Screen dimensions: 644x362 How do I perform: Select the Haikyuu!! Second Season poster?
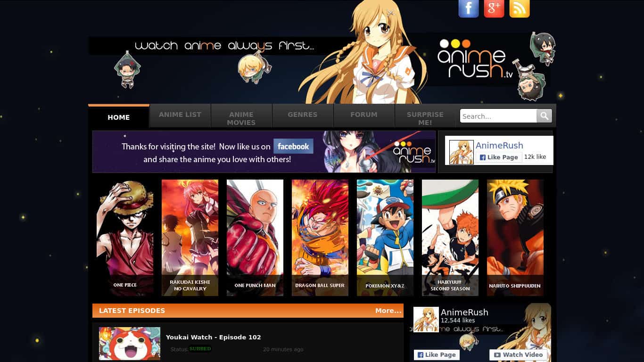click(450, 238)
